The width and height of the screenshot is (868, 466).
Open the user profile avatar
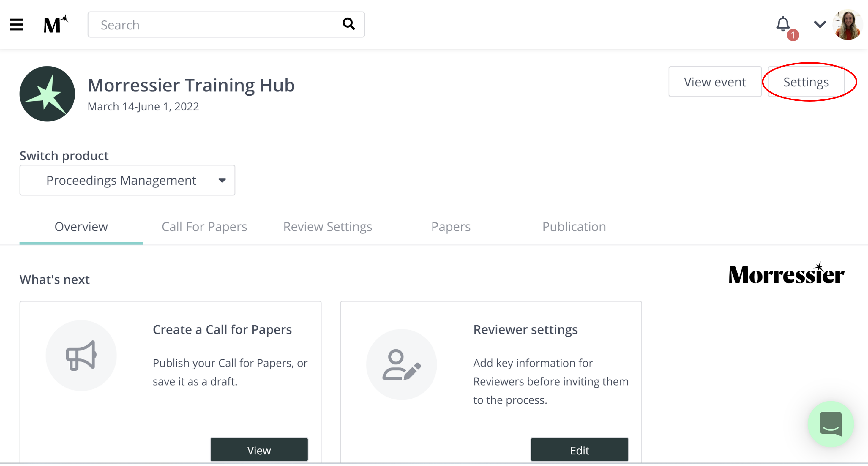click(x=848, y=25)
